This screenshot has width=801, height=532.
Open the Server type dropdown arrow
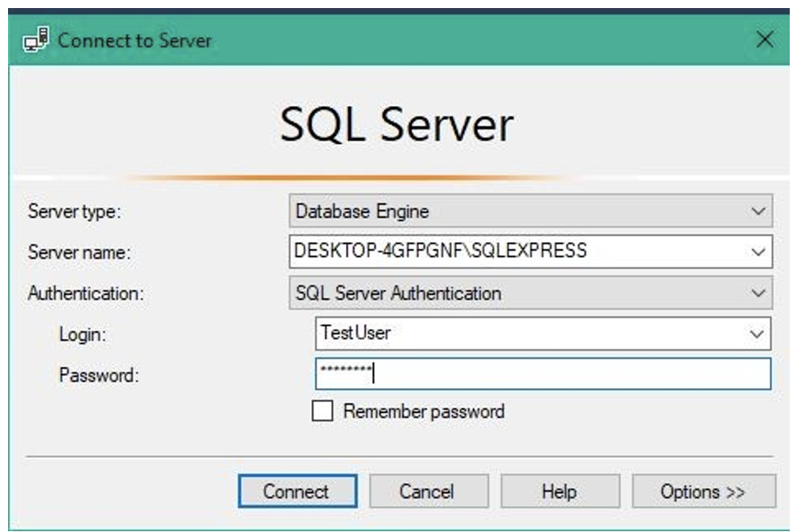click(758, 211)
